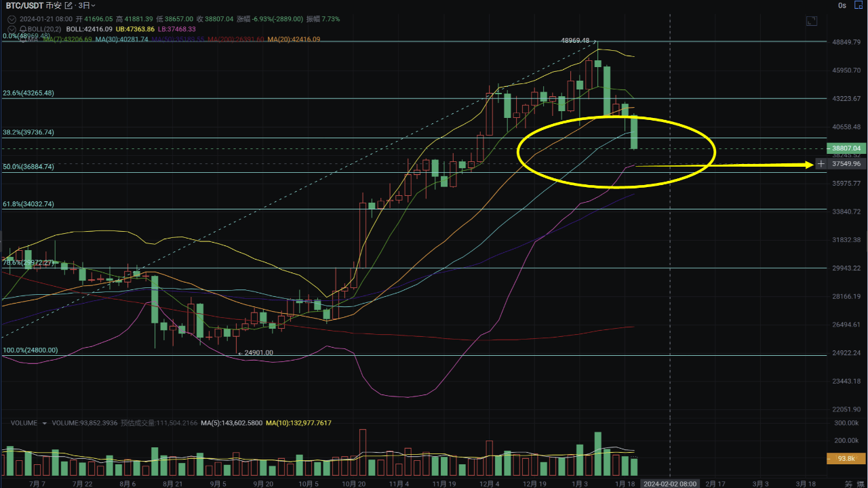Click the highlighted date 2024-02-02 08:00
The width and height of the screenshot is (868, 488).
point(670,484)
